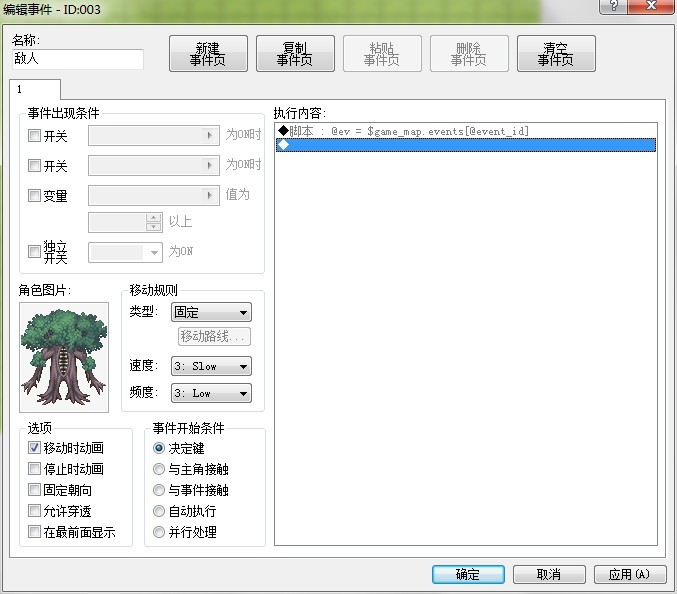Click 取消 to cancel editing
677x594 pixels.
pos(549,575)
